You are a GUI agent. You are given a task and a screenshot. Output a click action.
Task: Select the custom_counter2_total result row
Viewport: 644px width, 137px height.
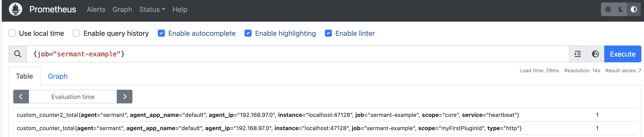tap(325, 115)
